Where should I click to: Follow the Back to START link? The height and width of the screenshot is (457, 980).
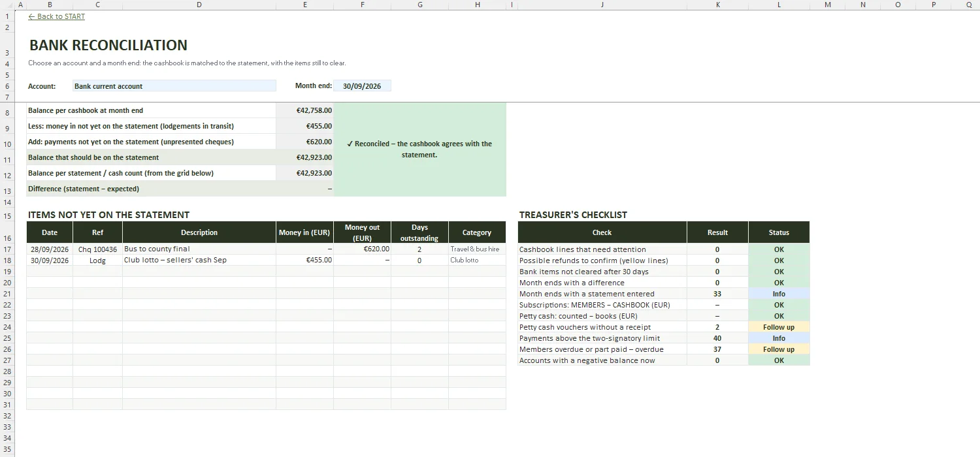(x=56, y=16)
